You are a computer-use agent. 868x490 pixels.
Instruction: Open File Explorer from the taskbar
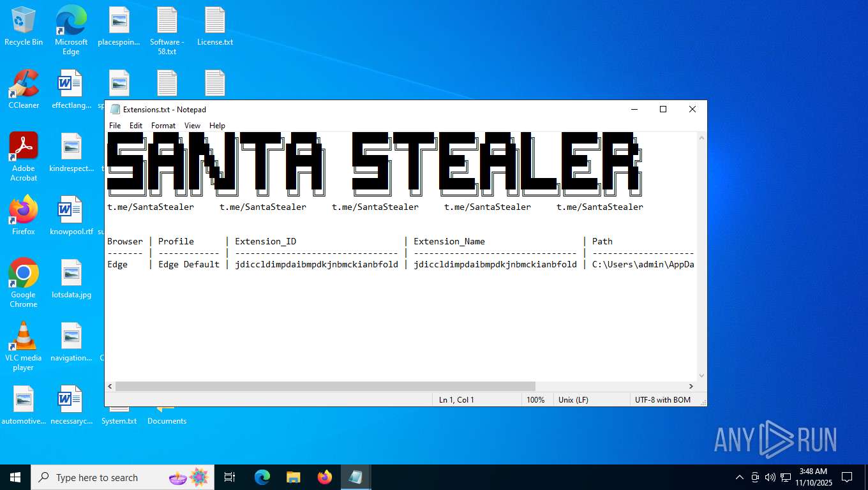click(x=294, y=477)
